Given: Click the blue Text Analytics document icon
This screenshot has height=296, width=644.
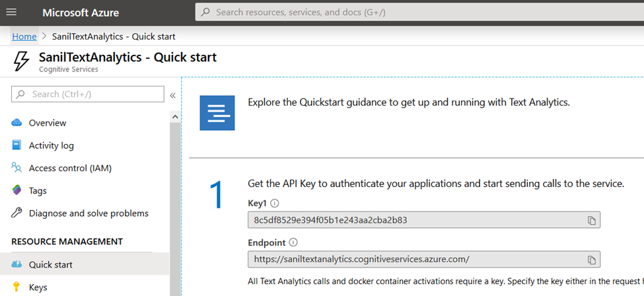Looking at the screenshot, I should point(217,113).
